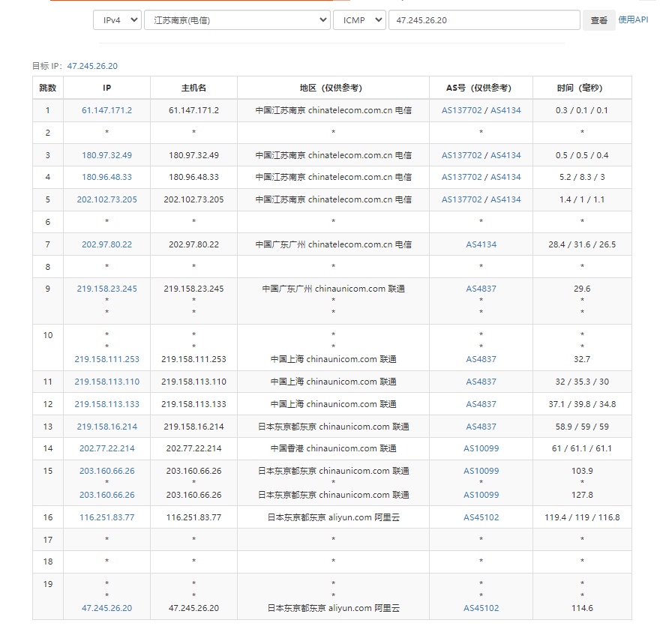Click the 时间 (毫秒) column header

tap(582, 88)
